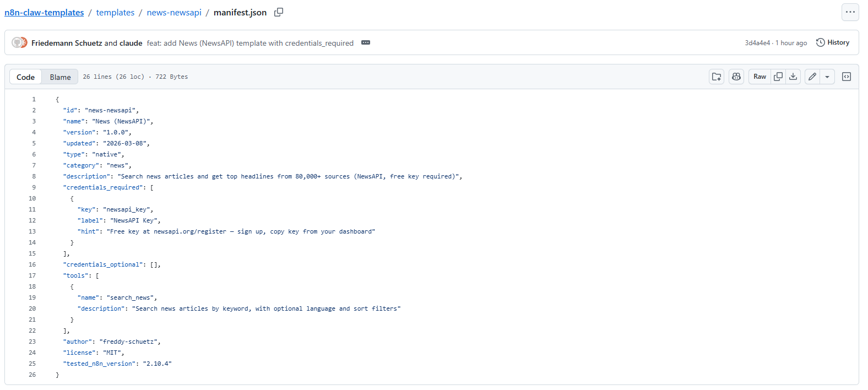Open the Raw file view

click(759, 77)
